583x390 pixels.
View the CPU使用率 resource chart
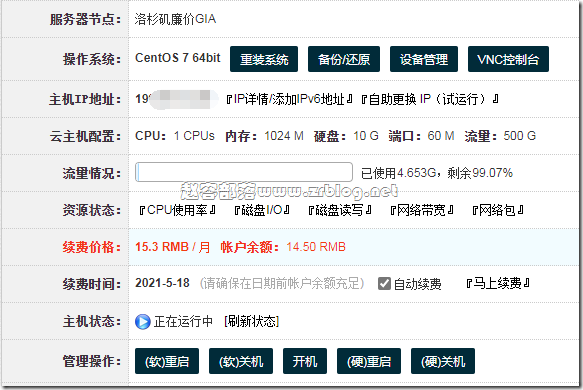pos(177,210)
